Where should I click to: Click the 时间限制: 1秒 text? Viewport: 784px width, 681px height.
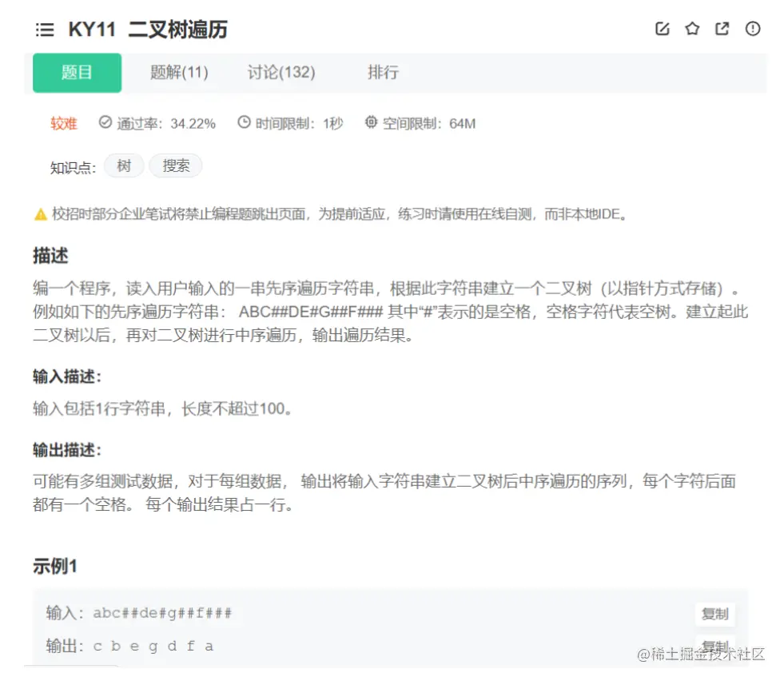click(299, 124)
